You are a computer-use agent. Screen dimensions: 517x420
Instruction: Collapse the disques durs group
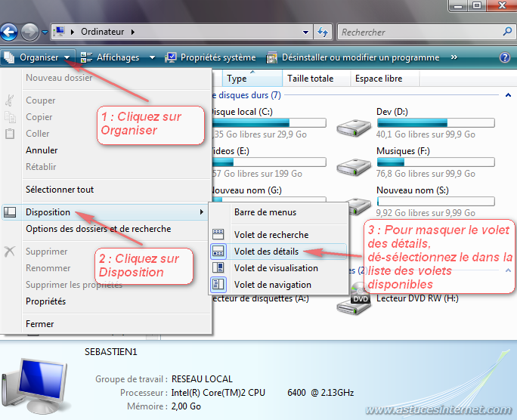[508, 95]
